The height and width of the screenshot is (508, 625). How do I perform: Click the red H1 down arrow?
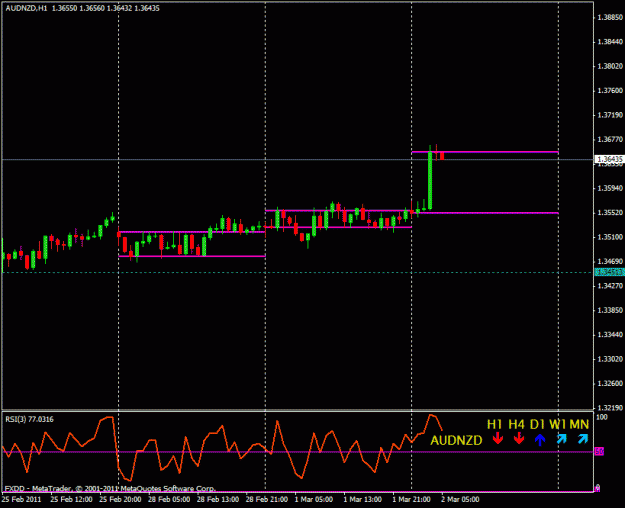pos(497,439)
